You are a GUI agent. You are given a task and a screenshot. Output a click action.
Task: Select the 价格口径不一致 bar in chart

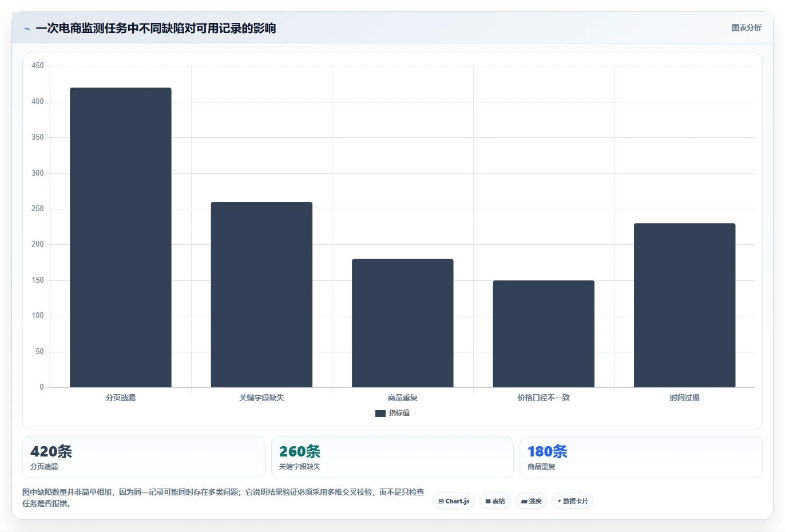[x=544, y=334]
